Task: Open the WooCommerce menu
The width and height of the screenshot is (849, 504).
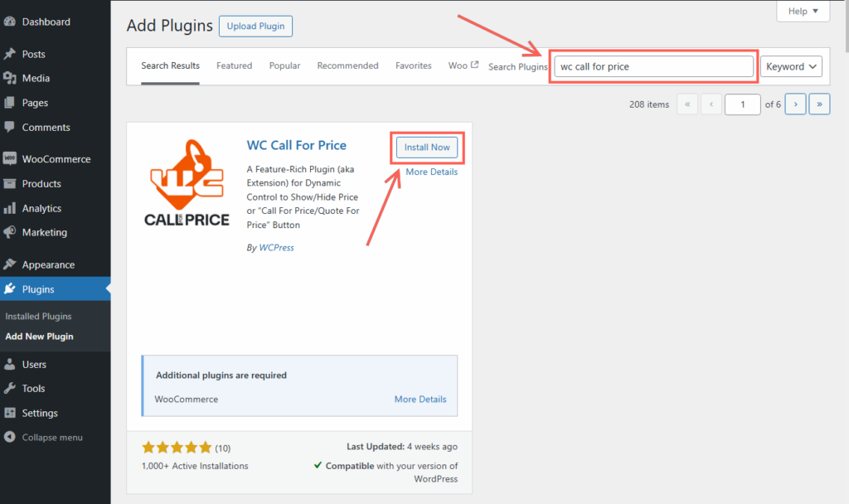Action: click(56, 159)
